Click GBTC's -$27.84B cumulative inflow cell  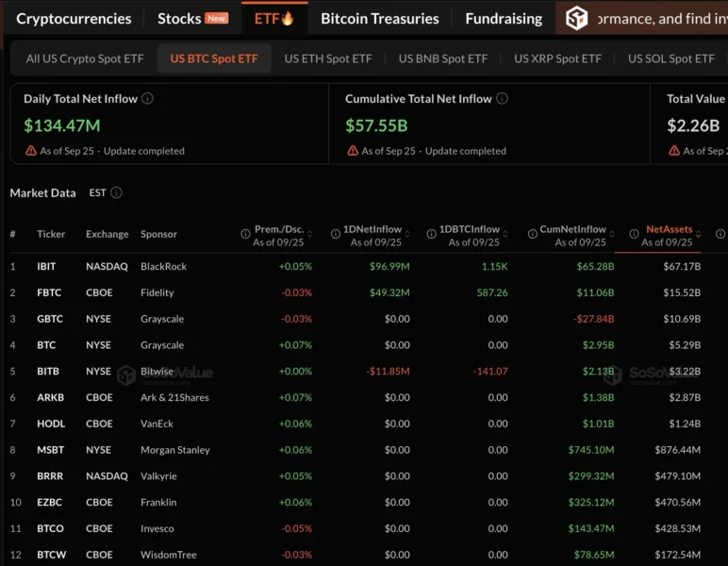(593, 319)
